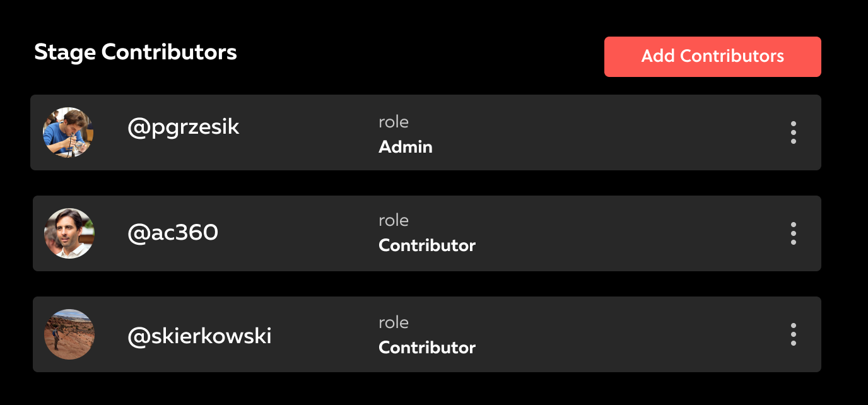Click empty space in the @skierkowski row
The image size is (868, 405).
599,334
